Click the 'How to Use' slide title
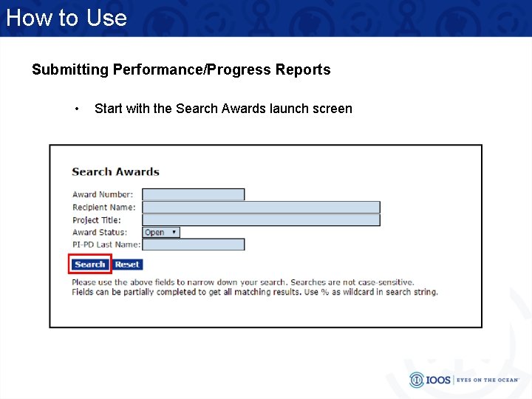The image size is (532, 399). [66, 18]
